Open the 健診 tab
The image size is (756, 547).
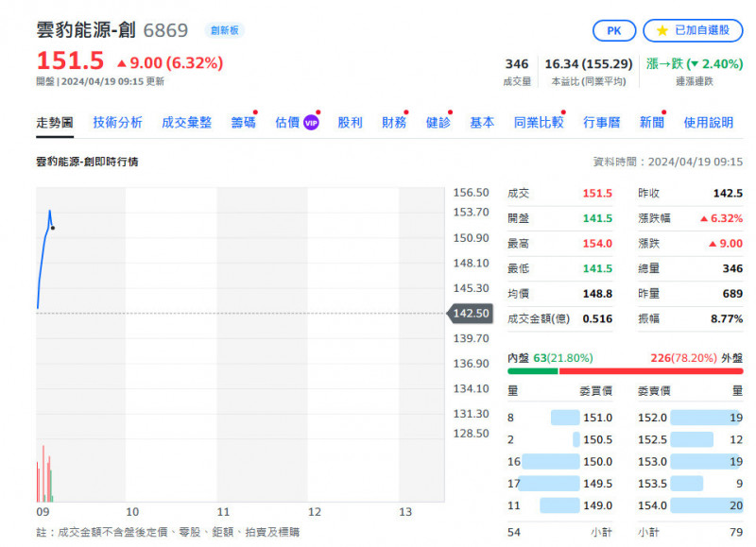click(x=438, y=123)
